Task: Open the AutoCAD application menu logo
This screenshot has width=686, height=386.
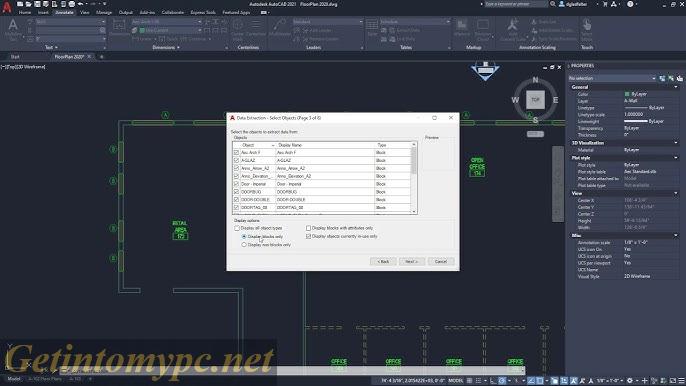Action: 7,7
